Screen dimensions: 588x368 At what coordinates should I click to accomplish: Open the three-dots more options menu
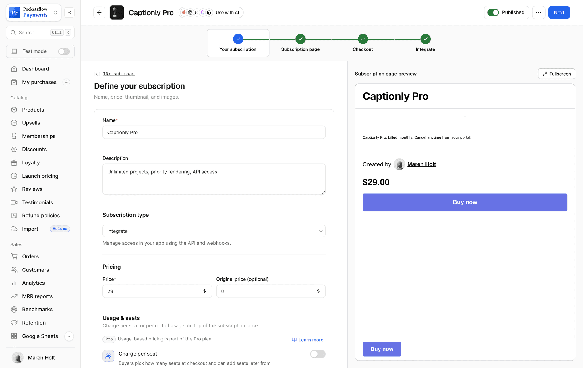coord(539,13)
